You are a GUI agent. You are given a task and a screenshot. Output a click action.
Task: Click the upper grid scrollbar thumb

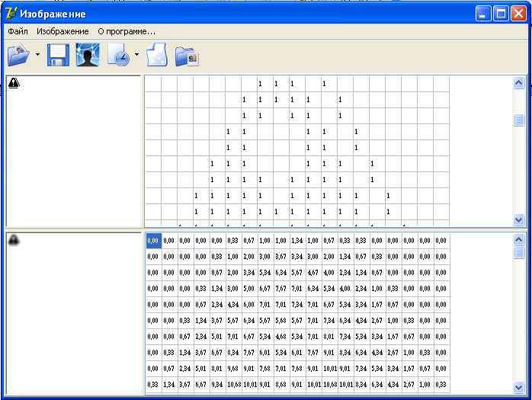pyautogui.click(x=518, y=120)
